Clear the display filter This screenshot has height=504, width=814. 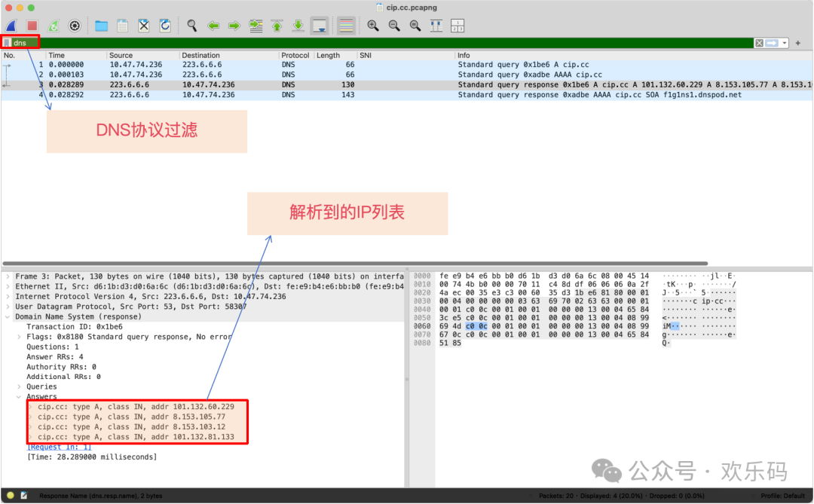[759, 43]
